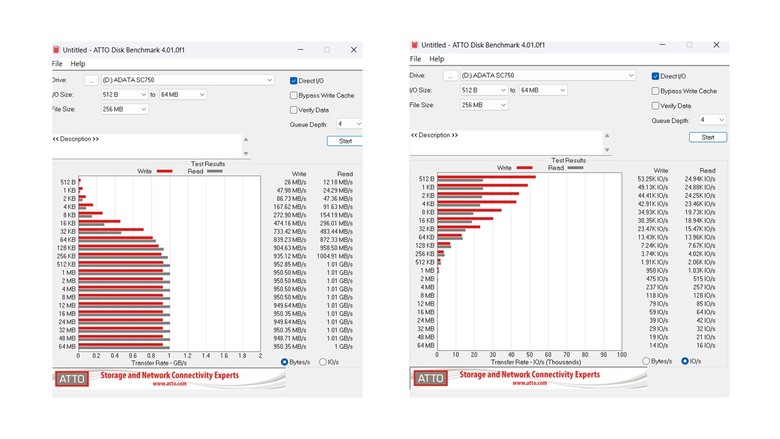This screenshot has height=439, width=780.
Task: Open 512 B I/O size dropdown, left window
Action: click(124, 94)
